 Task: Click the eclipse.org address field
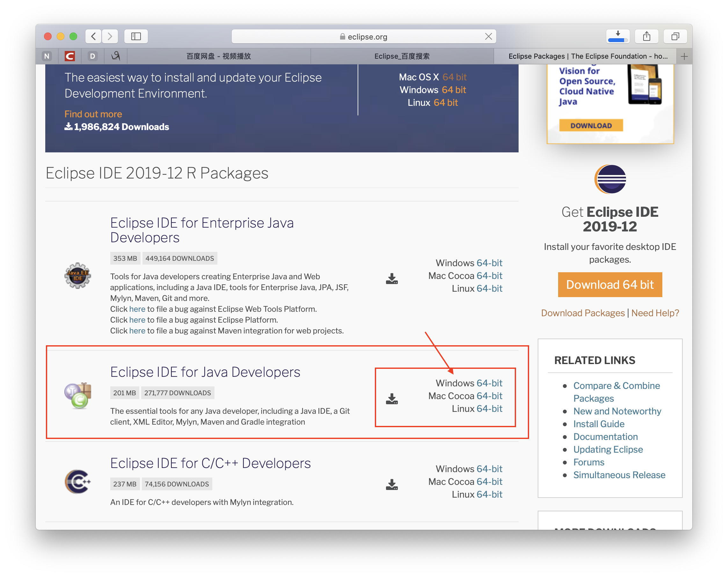coord(364,36)
